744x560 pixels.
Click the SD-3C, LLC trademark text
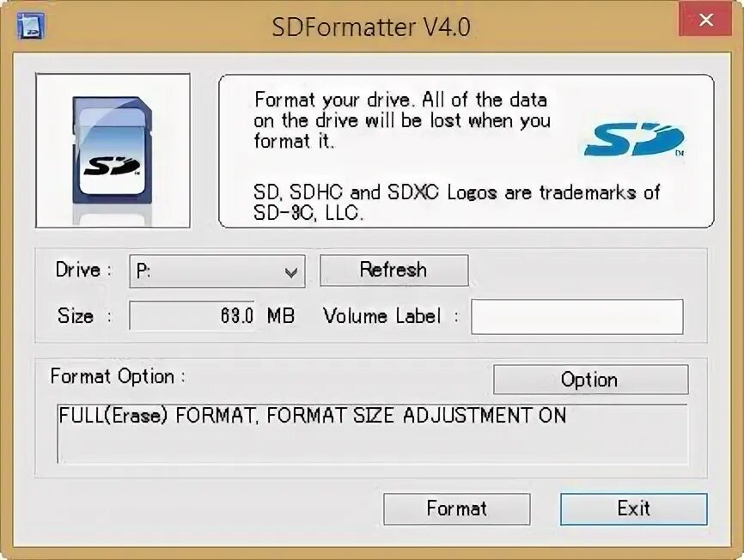pyautogui.click(x=456, y=203)
